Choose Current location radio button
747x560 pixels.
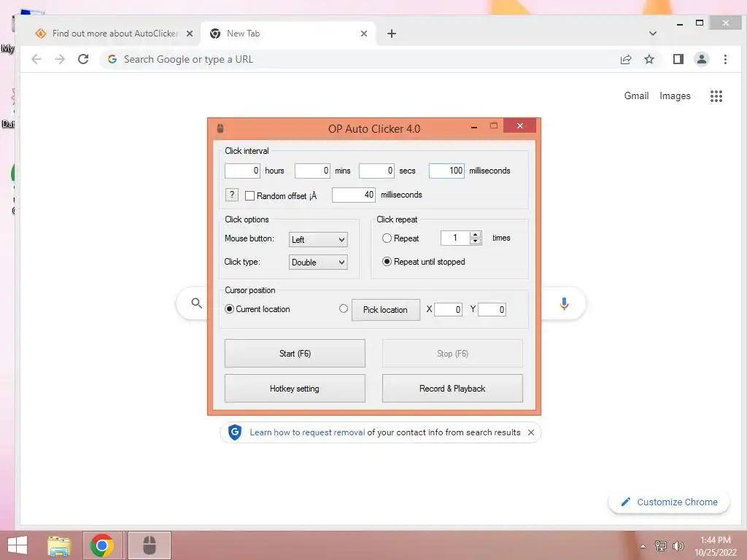point(229,309)
